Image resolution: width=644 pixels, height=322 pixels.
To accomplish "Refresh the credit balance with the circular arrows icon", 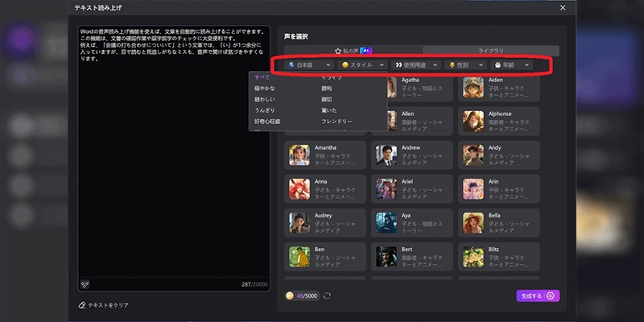I will [x=327, y=295].
